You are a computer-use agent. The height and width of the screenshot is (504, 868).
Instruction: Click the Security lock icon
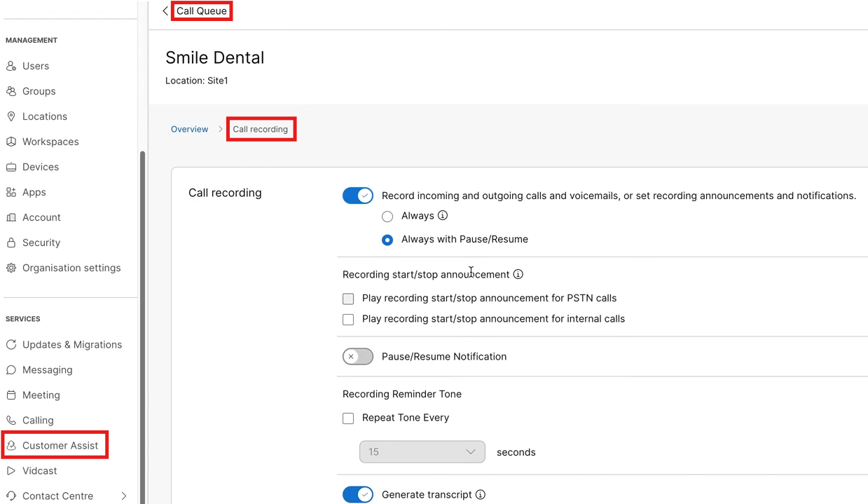coord(11,243)
